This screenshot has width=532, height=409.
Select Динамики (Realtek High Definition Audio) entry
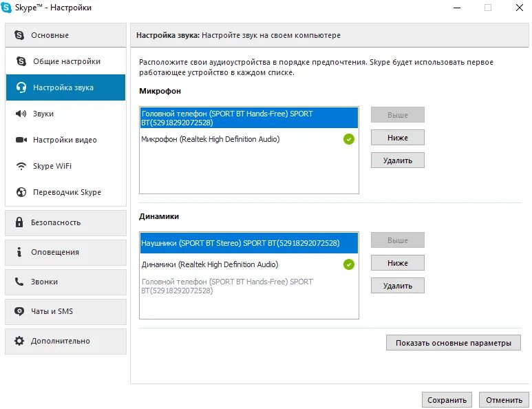point(249,264)
